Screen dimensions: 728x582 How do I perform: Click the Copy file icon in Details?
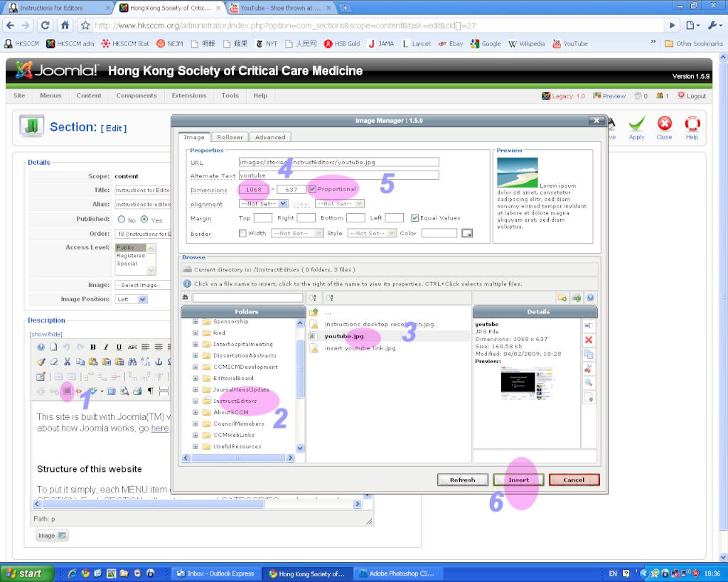coord(588,355)
